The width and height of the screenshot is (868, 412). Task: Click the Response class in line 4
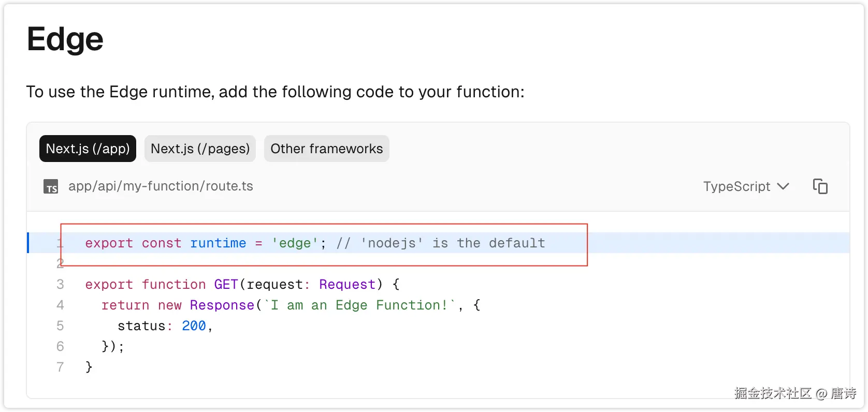[222, 305]
